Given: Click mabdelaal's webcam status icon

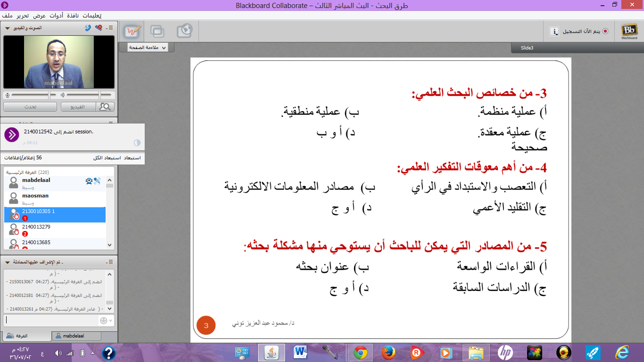Looking at the screenshot, I should tap(89, 181).
